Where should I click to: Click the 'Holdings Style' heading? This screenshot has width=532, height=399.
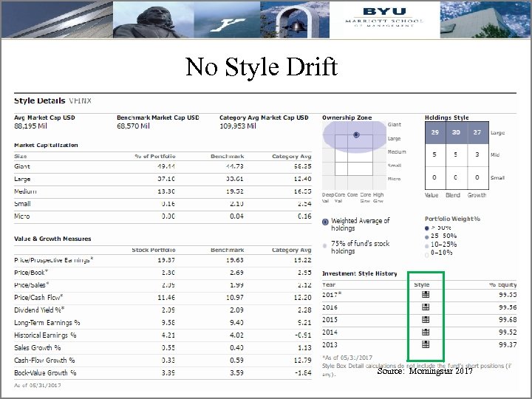click(447, 117)
